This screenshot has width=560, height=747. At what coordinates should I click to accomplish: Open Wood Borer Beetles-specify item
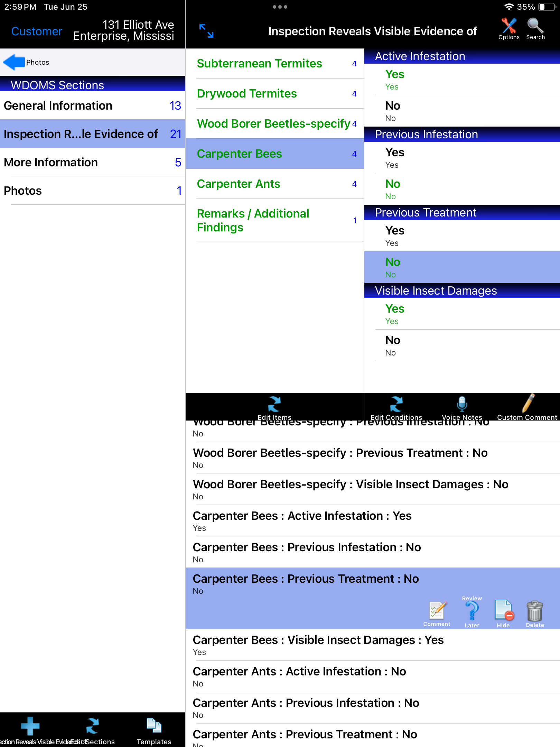coord(275,124)
